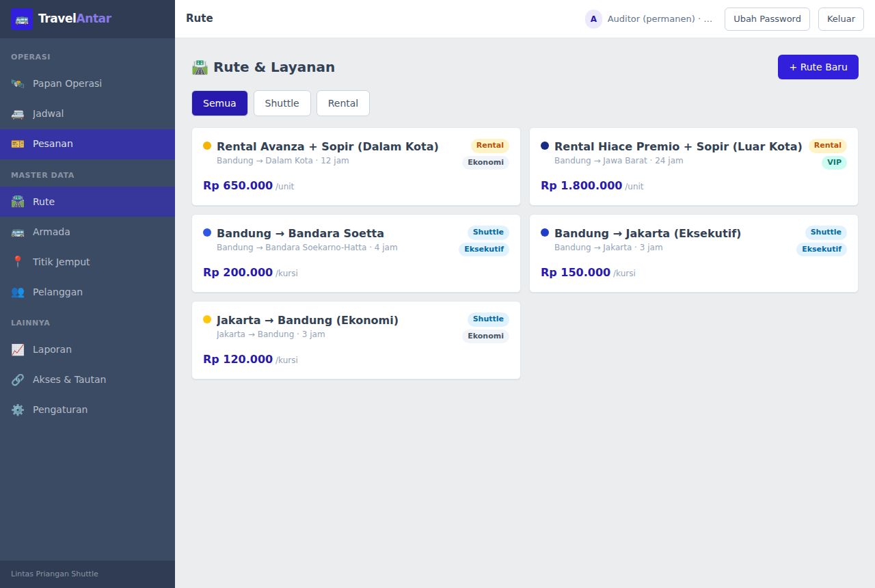Image resolution: width=875 pixels, height=588 pixels.
Task: Click the Lintas Priangan Shuttle footer text
Action: click(x=55, y=574)
